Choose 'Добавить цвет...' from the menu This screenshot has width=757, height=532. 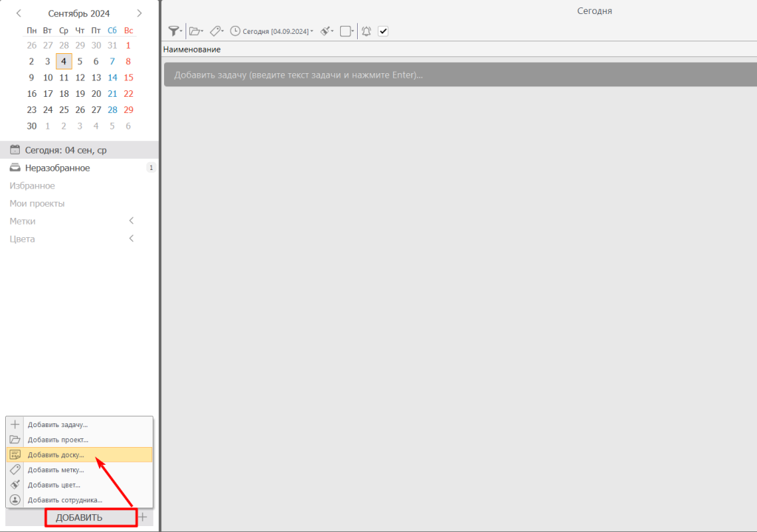pyautogui.click(x=80, y=485)
